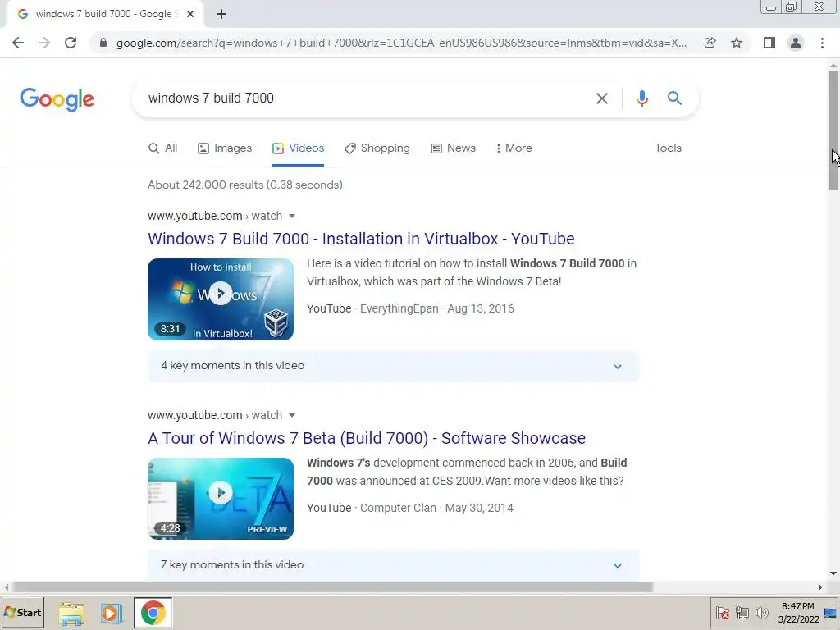Image resolution: width=840 pixels, height=630 pixels.
Task: Play the Beta Preview video thumbnail
Action: tap(221, 499)
